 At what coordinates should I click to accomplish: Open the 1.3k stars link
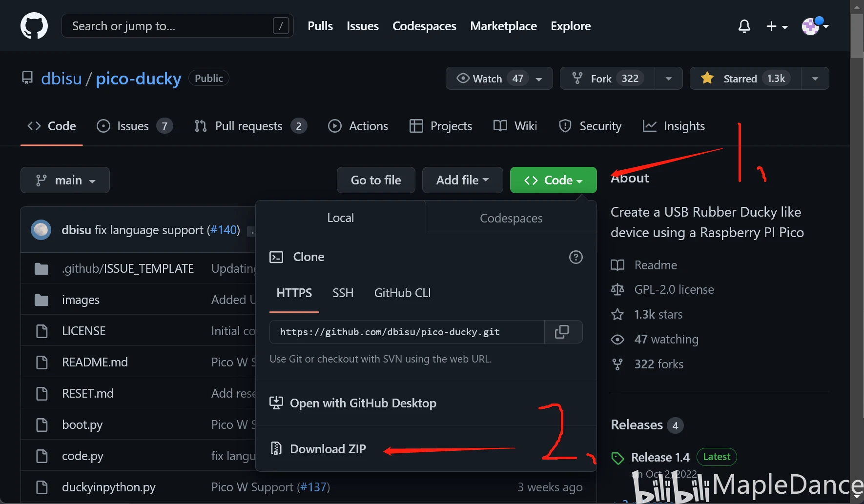coord(647,315)
